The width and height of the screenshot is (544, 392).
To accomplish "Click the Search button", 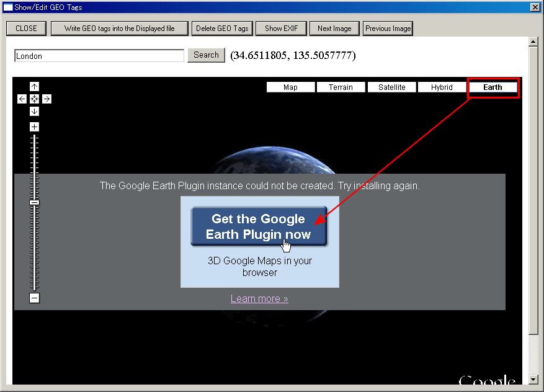I will [206, 55].
